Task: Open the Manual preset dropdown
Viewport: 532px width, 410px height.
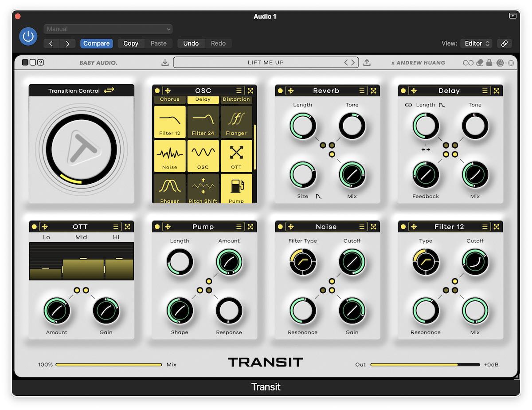Action: coord(108,29)
